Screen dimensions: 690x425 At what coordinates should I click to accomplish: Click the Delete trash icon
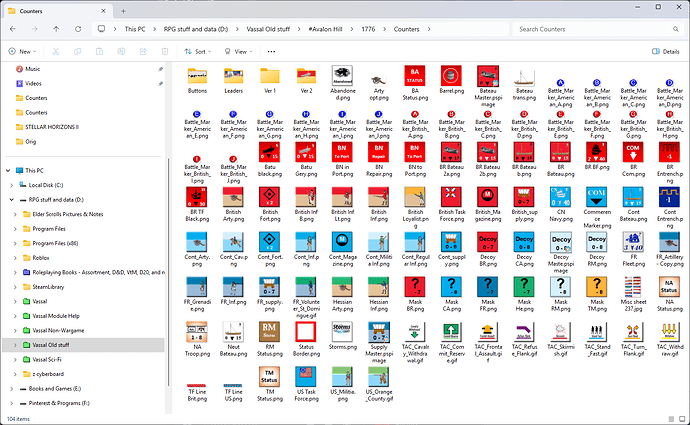[x=165, y=51]
